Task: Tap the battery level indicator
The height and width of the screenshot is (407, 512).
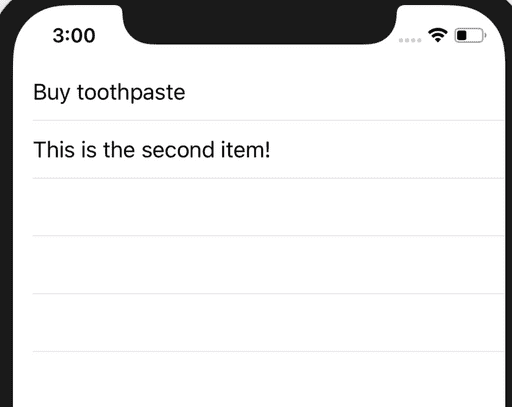Action: 470,35
